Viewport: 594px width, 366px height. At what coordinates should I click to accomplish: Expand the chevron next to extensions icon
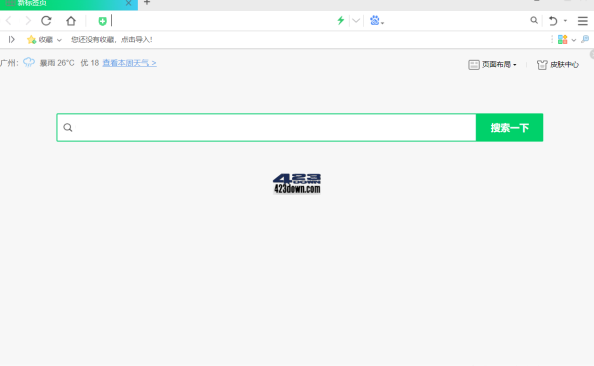[574, 40]
